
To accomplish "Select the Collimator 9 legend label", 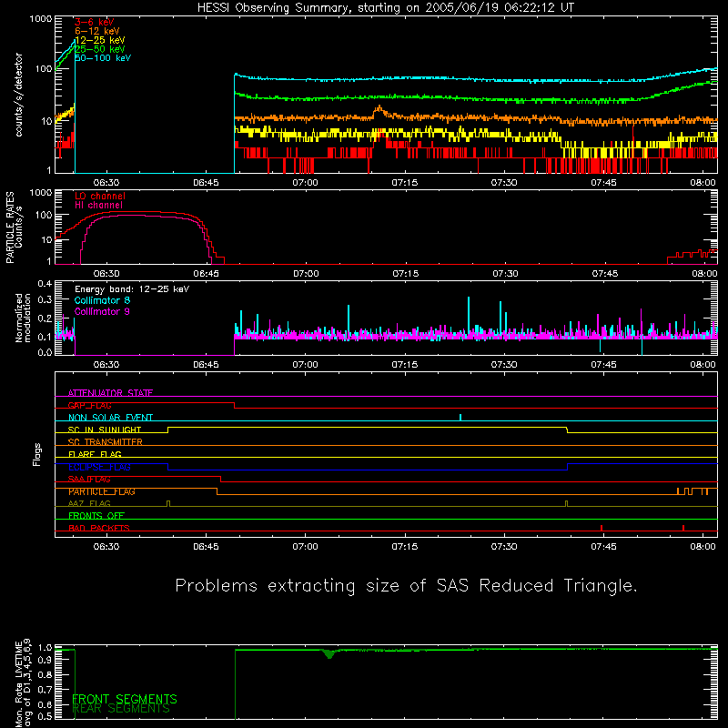I will coord(102,311).
